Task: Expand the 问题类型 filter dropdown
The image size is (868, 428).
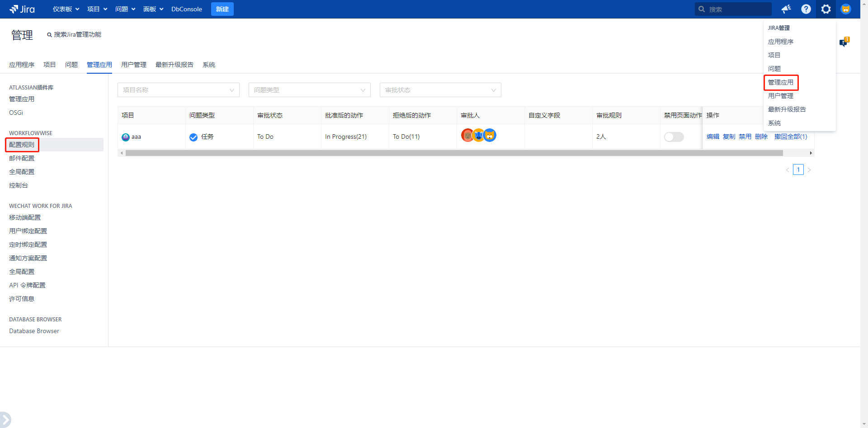Action: 309,90
